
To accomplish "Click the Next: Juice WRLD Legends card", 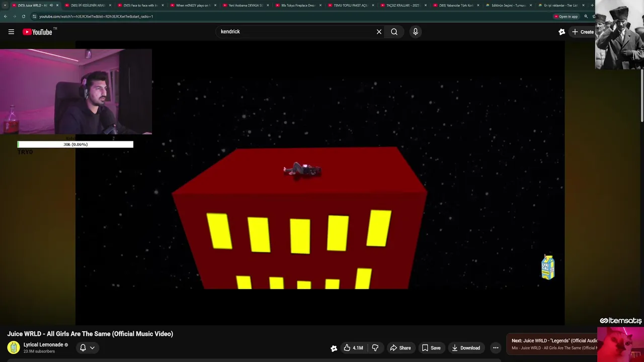I will pos(552,344).
